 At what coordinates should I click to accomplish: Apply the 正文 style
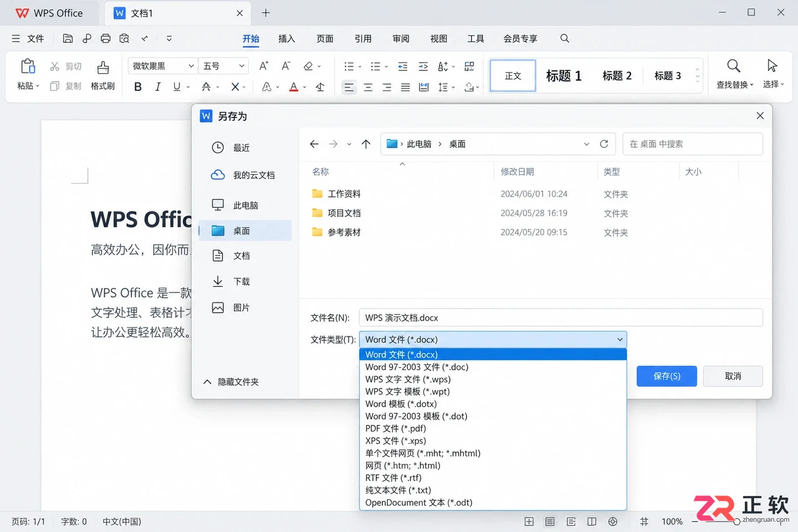tap(513, 75)
